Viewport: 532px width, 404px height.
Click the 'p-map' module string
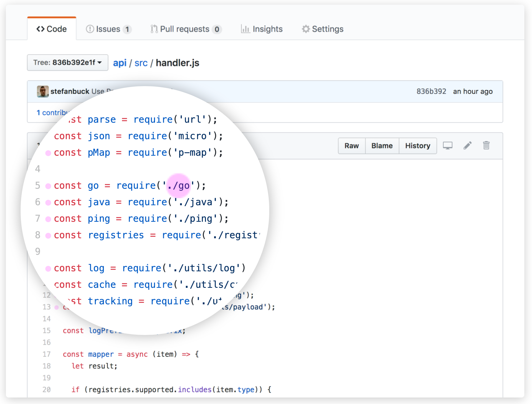pyautogui.click(x=193, y=152)
